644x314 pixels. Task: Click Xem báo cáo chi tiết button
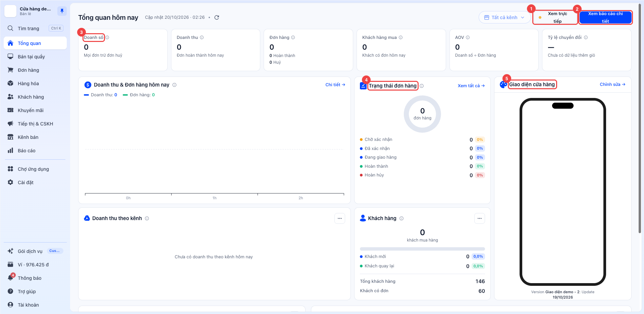tap(605, 17)
